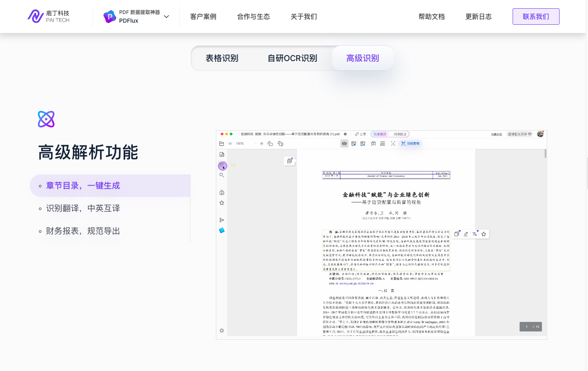
Task: Toggle the eye preview icon in PDF toolbar
Action: pos(344,143)
